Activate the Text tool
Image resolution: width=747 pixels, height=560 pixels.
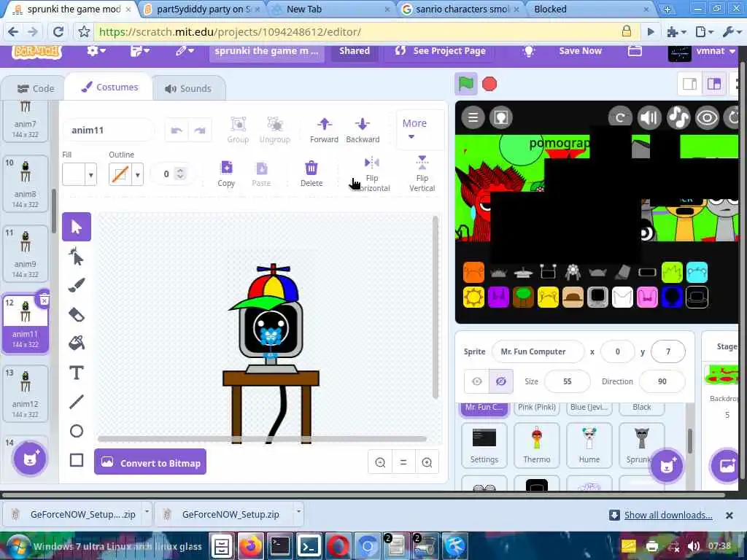[76, 373]
